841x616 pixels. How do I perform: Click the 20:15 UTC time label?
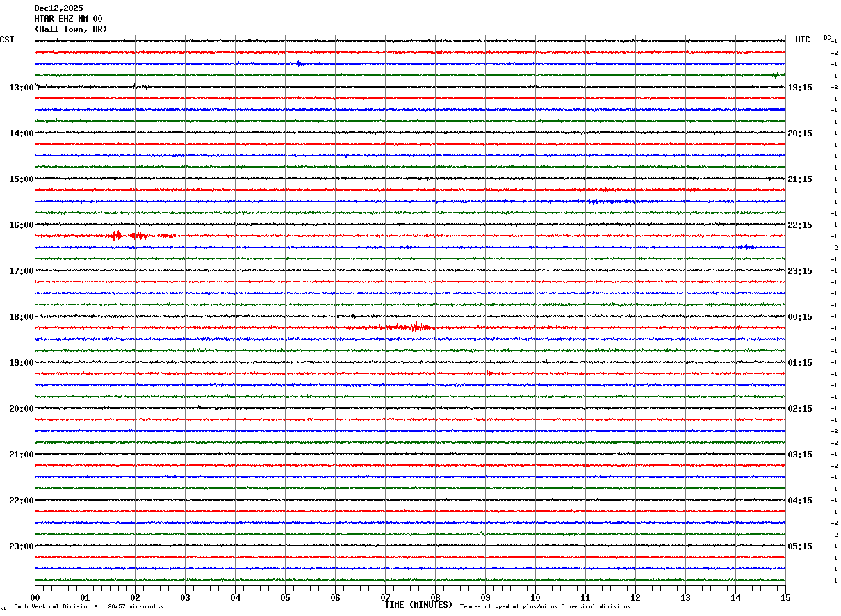(x=800, y=133)
